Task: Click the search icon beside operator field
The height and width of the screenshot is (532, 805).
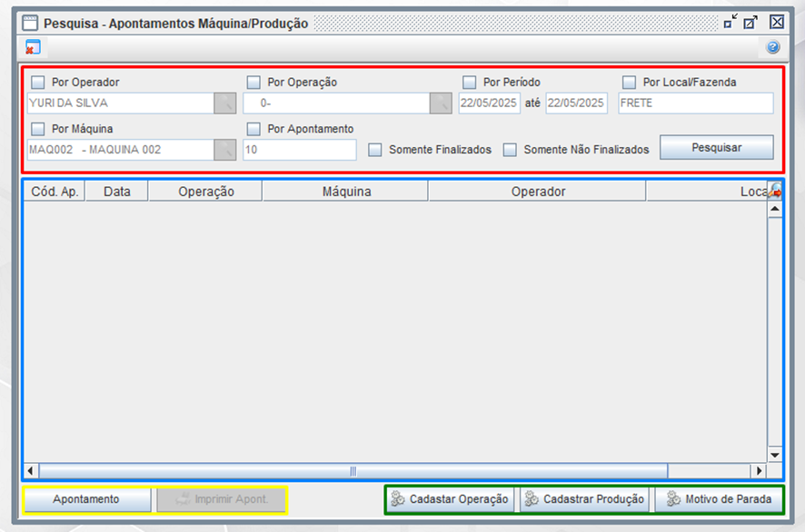Action: 224,103
